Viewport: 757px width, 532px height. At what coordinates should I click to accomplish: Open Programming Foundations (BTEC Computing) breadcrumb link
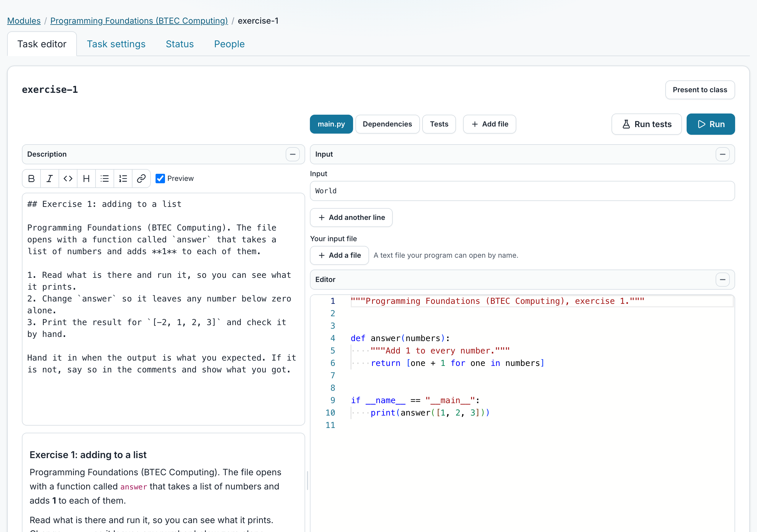[139, 21]
